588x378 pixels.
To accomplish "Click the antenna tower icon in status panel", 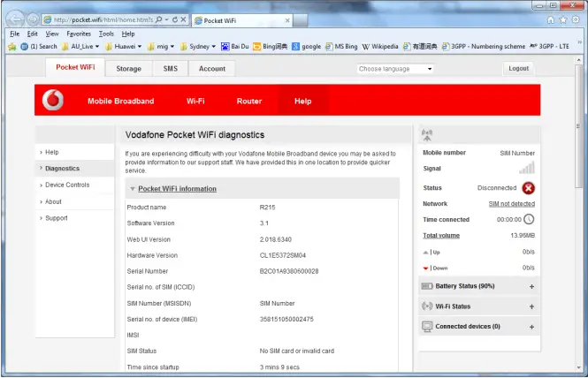I will [427, 135].
